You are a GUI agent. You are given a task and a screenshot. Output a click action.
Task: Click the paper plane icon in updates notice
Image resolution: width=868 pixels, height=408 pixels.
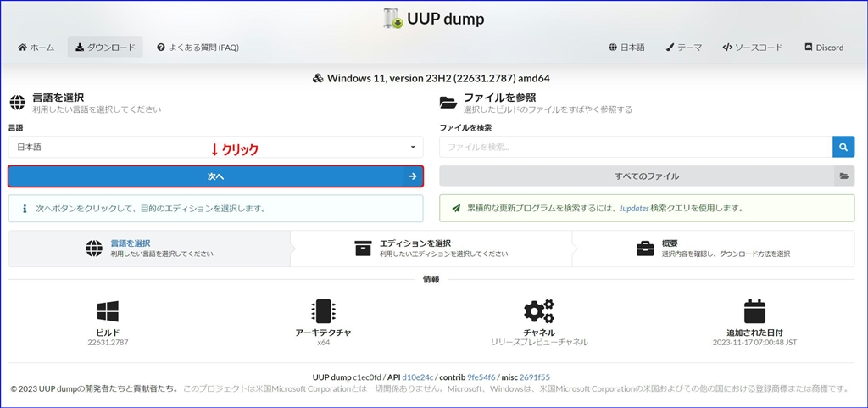(x=456, y=209)
